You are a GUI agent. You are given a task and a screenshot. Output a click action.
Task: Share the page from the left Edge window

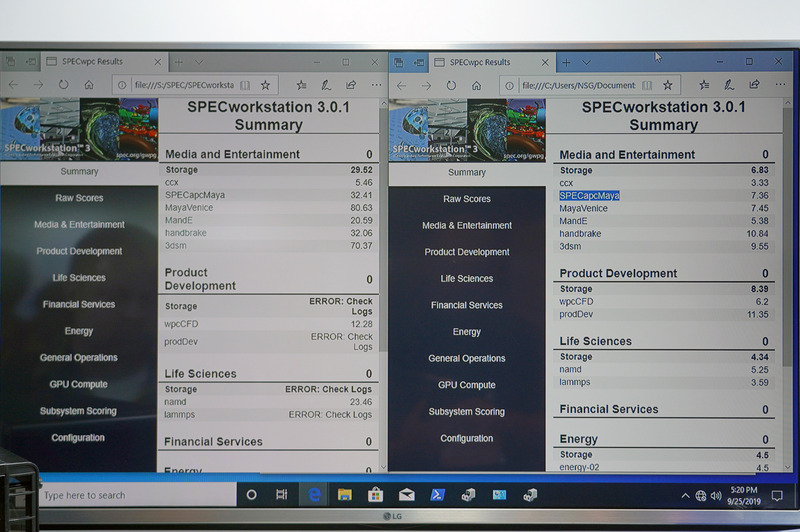pyautogui.click(x=351, y=85)
